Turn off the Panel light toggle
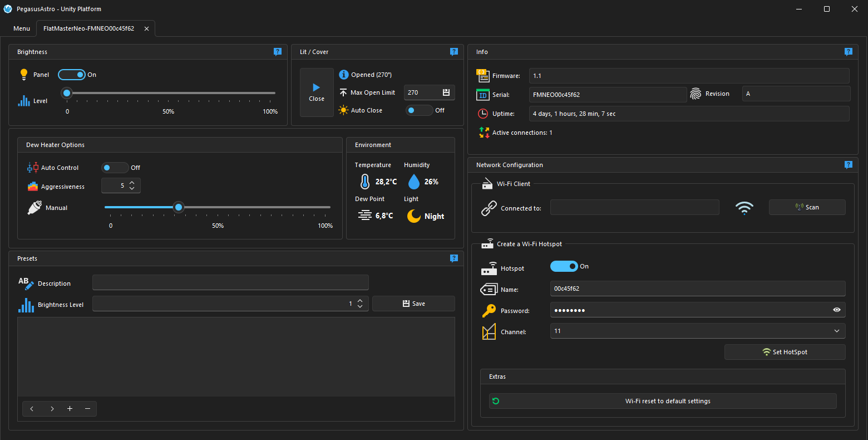This screenshot has width=868, height=440. 72,75
